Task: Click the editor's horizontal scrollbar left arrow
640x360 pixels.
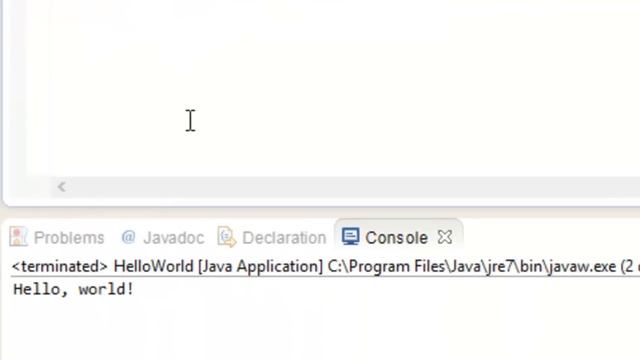Action: coord(62,187)
